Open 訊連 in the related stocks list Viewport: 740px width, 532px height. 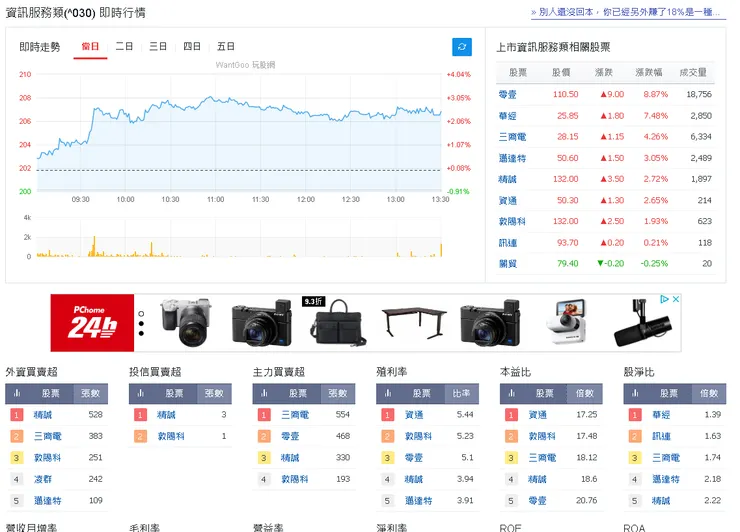point(508,243)
